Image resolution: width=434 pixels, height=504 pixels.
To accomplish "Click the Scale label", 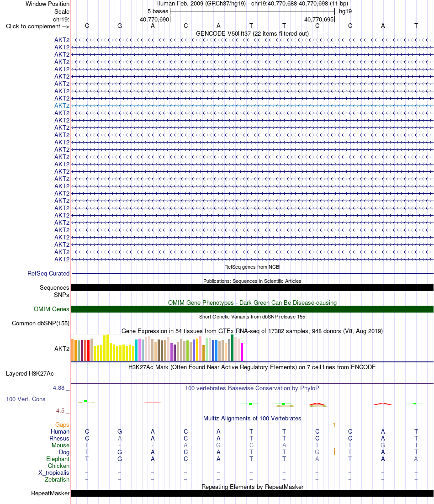I will click(x=62, y=11).
